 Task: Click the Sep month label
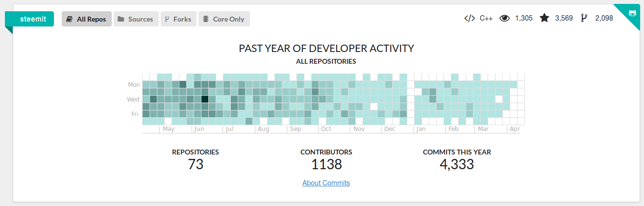coord(296,129)
